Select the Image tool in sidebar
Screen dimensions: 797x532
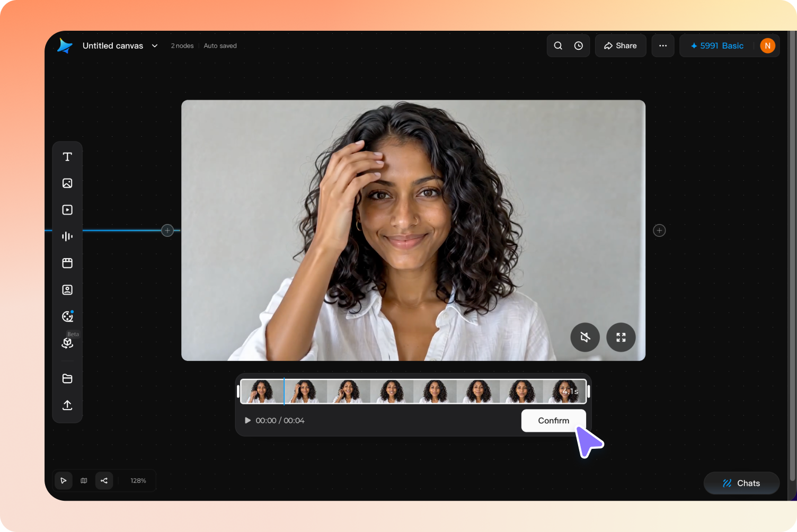pyautogui.click(x=67, y=183)
